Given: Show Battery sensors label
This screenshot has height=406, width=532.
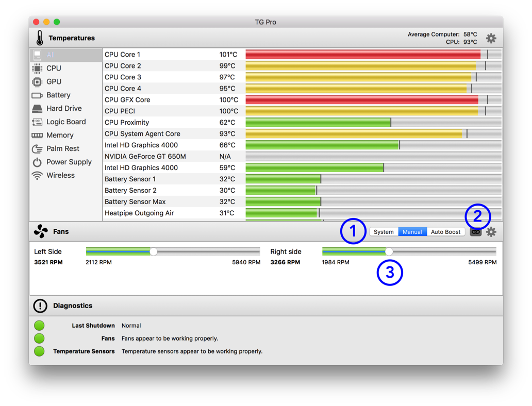Looking at the screenshot, I should coord(58,95).
